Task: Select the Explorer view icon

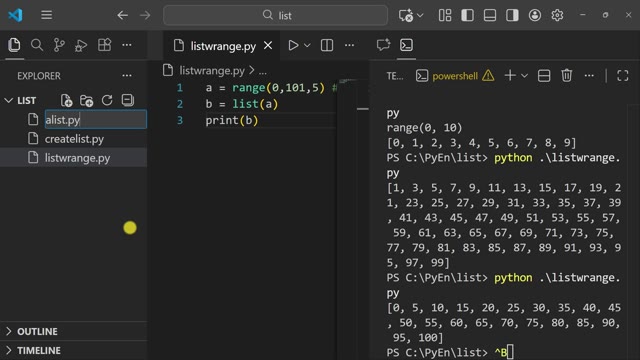Action: click(x=14, y=45)
